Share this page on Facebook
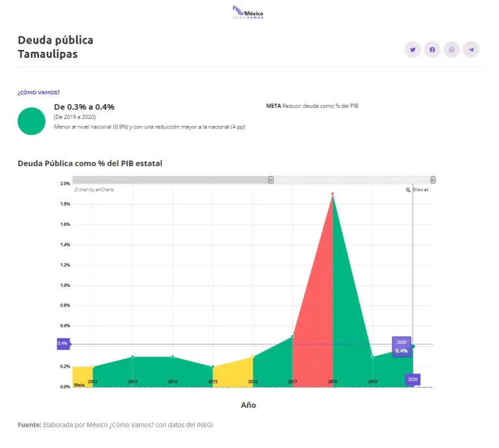The image size is (499, 448). coord(432,50)
